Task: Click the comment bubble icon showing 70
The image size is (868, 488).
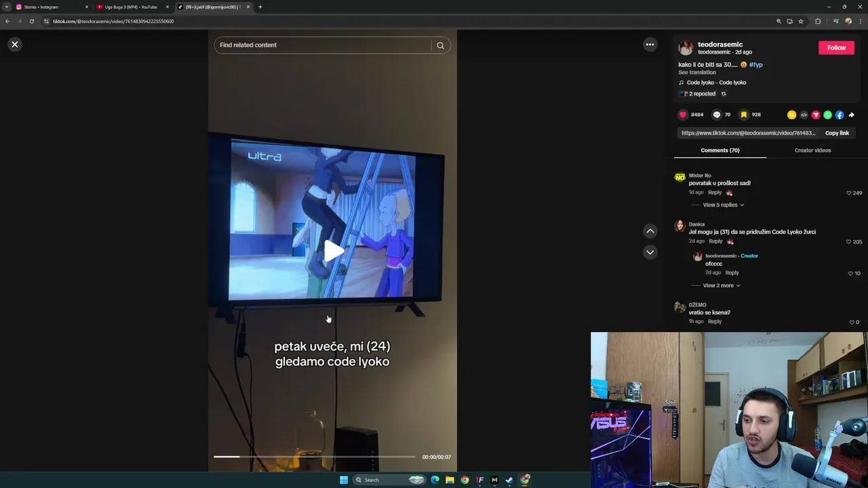Action: pyautogui.click(x=716, y=115)
